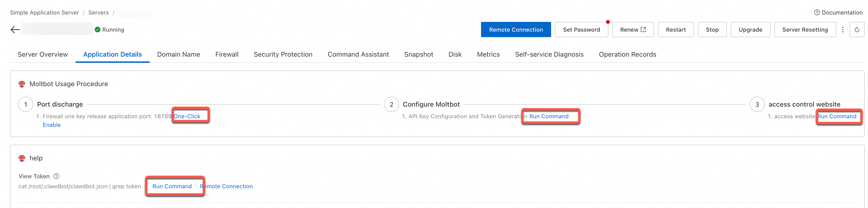Click the step 3 circle indicator
The image size is (868, 208).
pyautogui.click(x=757, y=105)
